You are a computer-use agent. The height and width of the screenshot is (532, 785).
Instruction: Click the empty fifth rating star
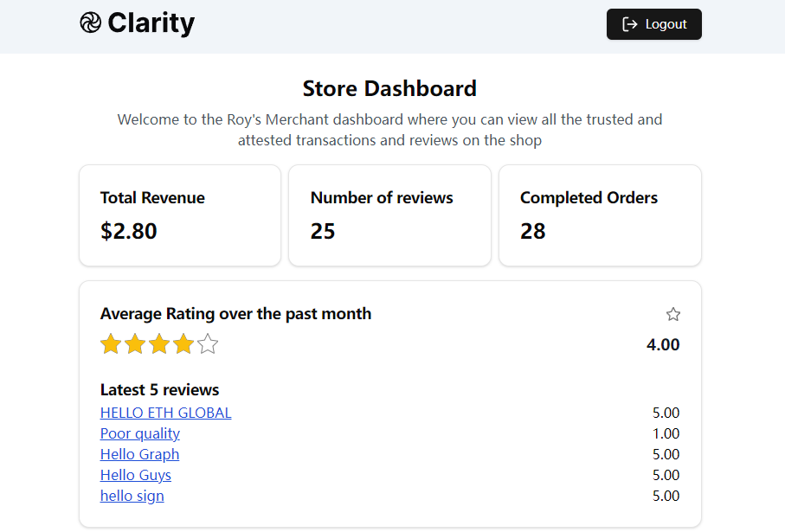coord(208,344)
